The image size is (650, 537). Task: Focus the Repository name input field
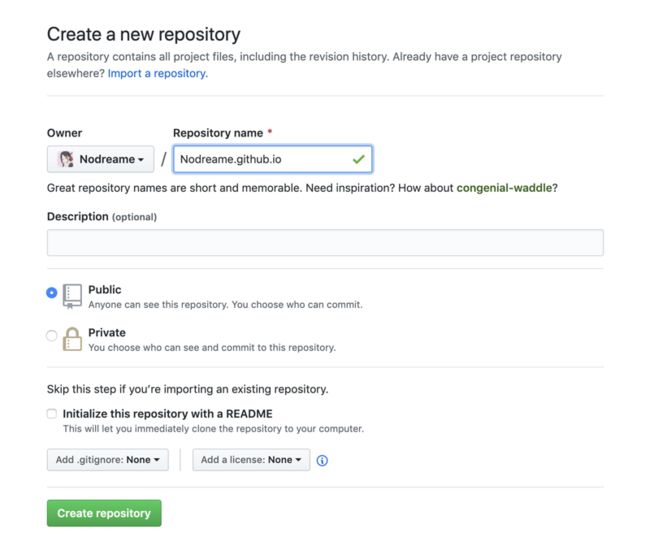coord(273,159)
